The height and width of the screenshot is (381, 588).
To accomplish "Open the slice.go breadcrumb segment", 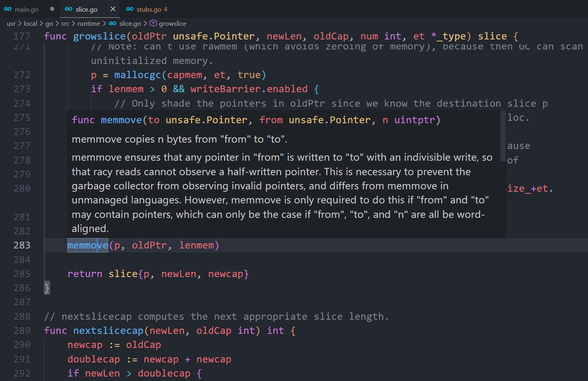I will pyautogui.click(x=130, y=24).
